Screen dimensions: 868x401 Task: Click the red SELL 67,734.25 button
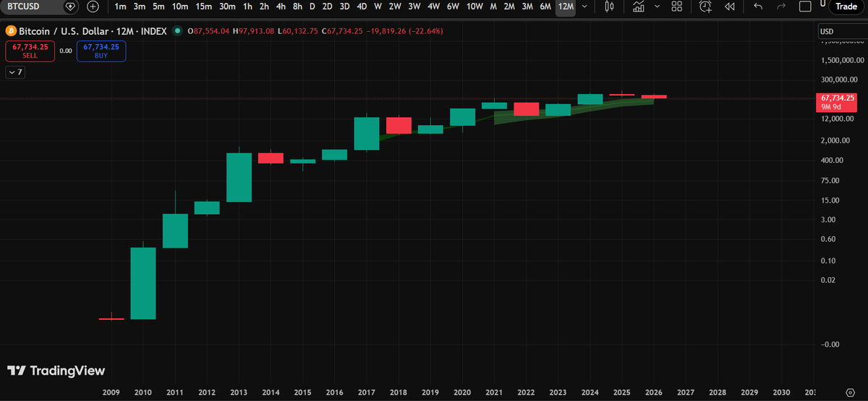click(30, 51)
